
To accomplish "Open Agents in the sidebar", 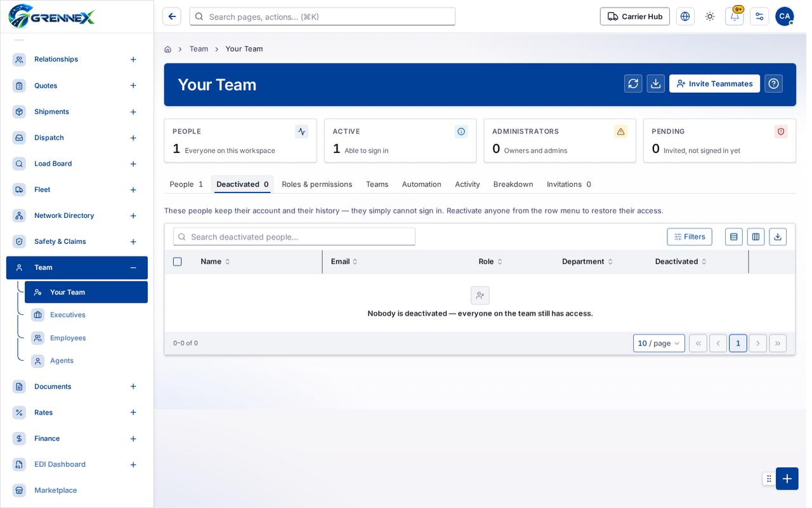I will [86, 361].
